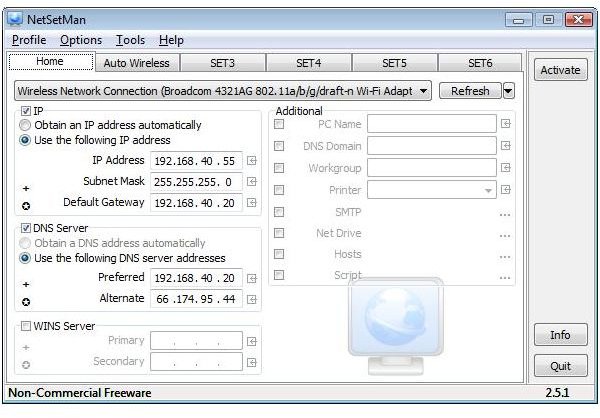Enable the Printer checkbox
600x418 pixels.
279,190
